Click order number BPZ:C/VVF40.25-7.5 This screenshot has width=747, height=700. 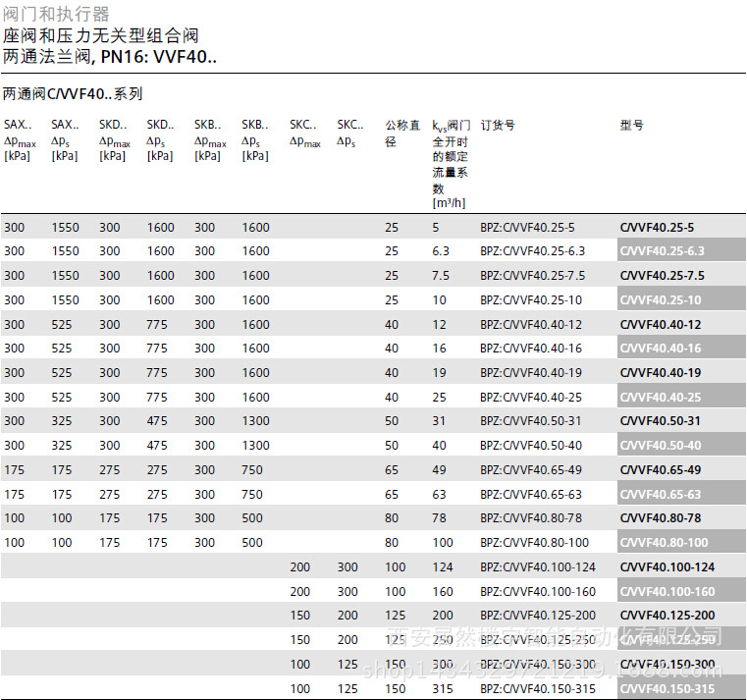pos(532,276)
